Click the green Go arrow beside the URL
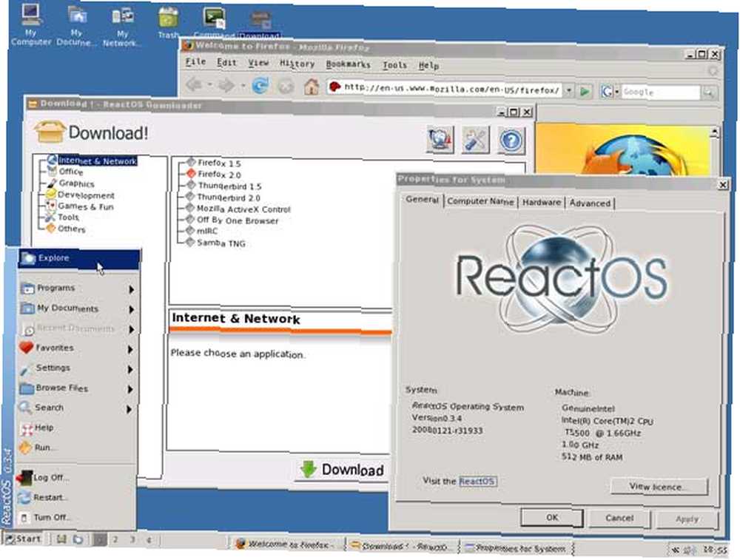Viewport: 740px width, 560px height. [585, 90]
